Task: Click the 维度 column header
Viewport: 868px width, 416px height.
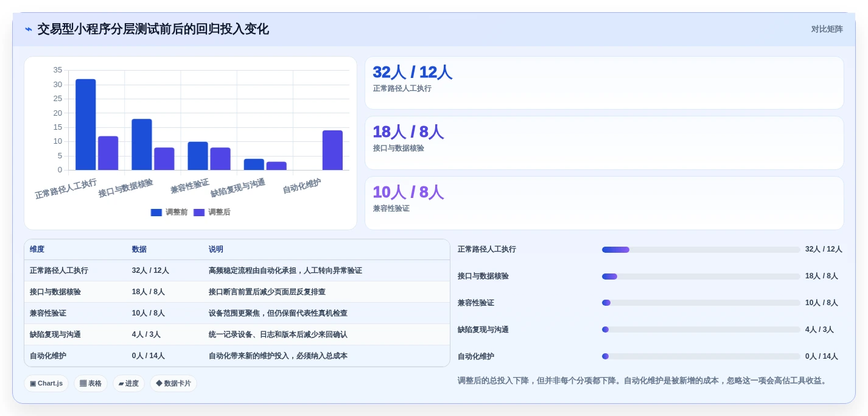Action: coord(37,249)
